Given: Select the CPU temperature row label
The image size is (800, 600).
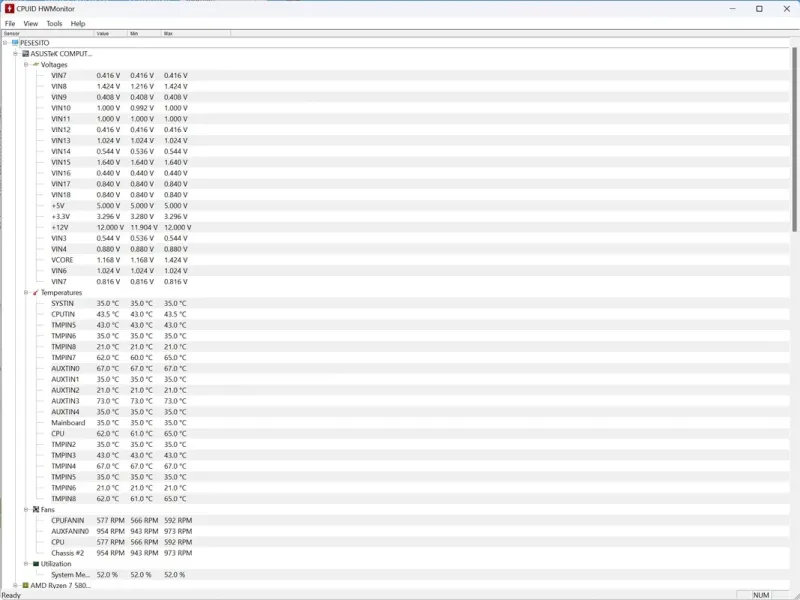Looking at the screenshot, I should point(58,434).
